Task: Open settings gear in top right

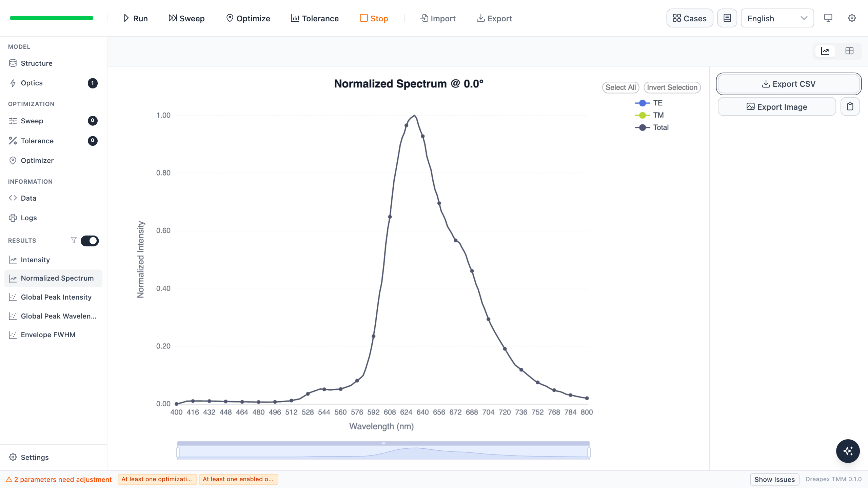Action: click(x=852, y=18)
